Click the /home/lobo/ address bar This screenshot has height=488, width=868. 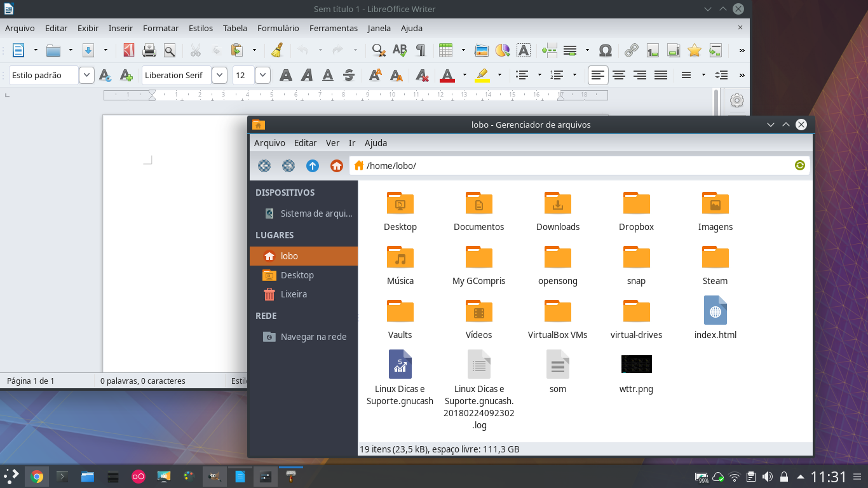pyautogui.click(x=508, y=165)
